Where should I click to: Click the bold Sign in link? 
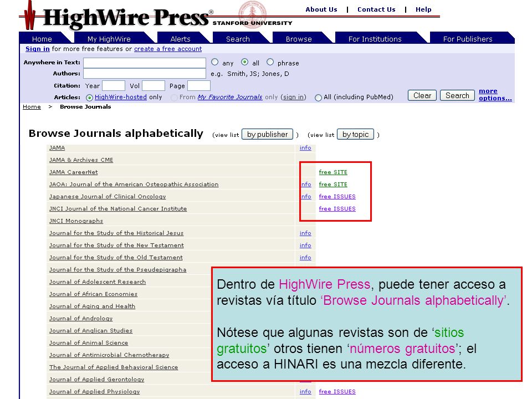[38, 49]
